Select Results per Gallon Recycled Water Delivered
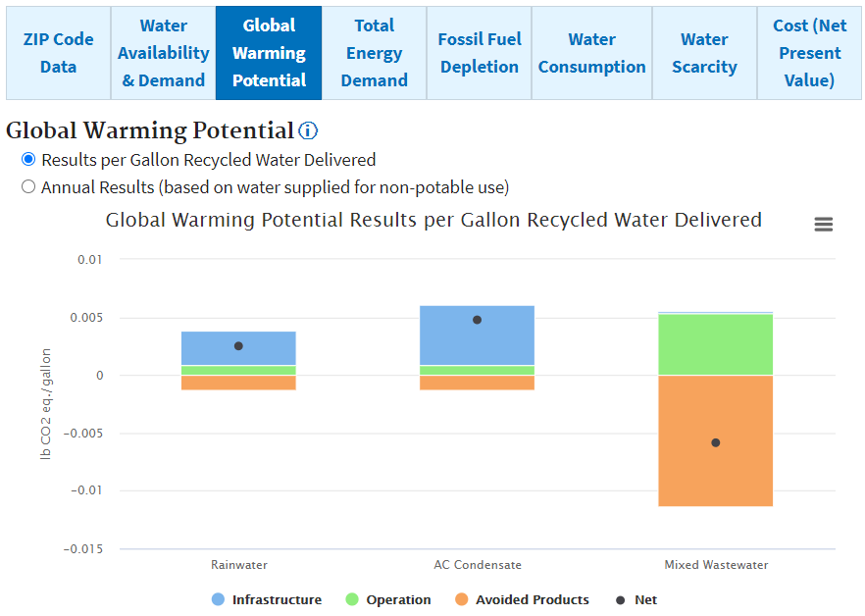Viewport: 865px width, 616px height. [x=28, y=159]
